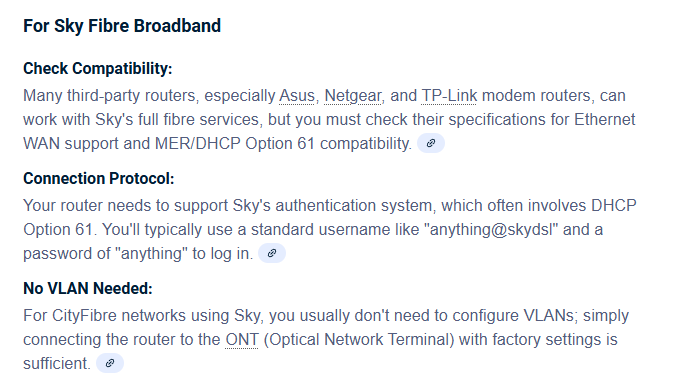Click the "No VLAN Needed:" subheading

tap(88, 289)
